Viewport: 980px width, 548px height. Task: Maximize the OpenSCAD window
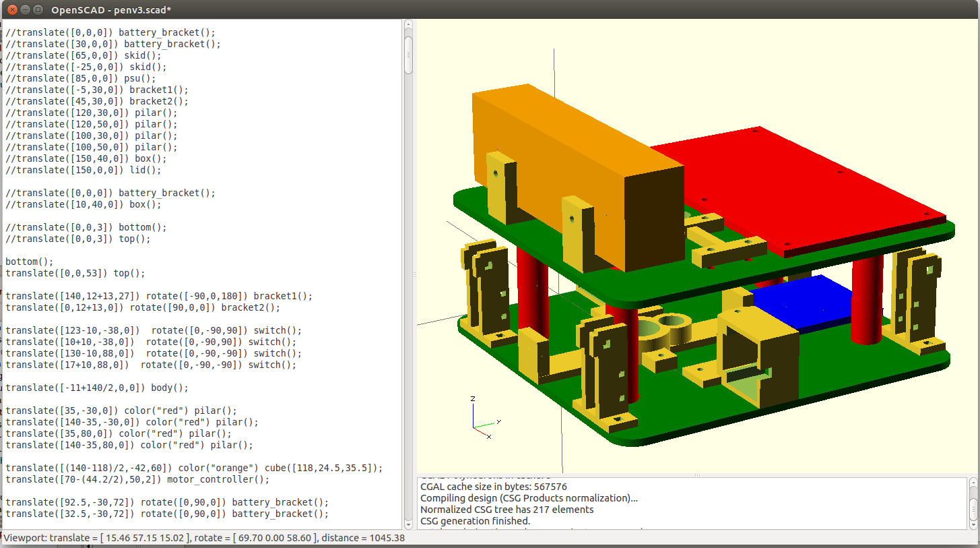coord(38,9)
